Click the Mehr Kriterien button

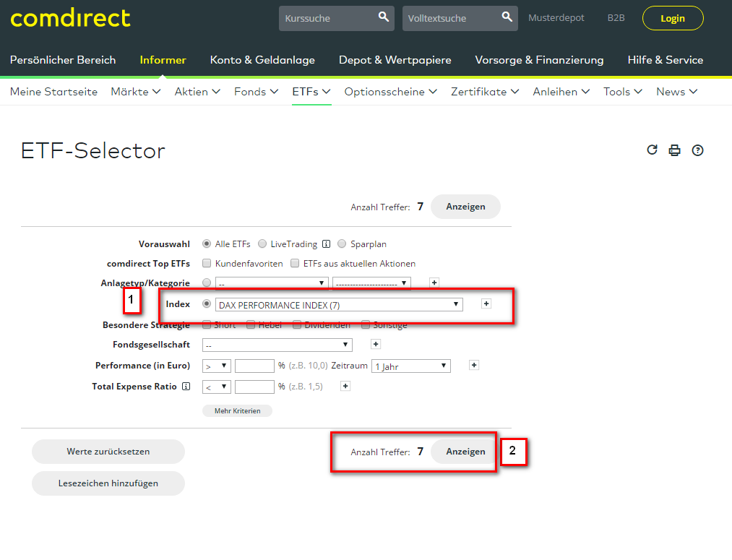(x=237, y=410)
